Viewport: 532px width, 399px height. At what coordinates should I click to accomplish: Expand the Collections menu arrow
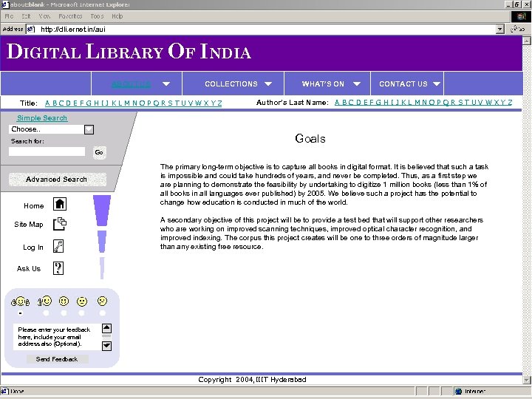pyautogui.click(x=268, y=83)
